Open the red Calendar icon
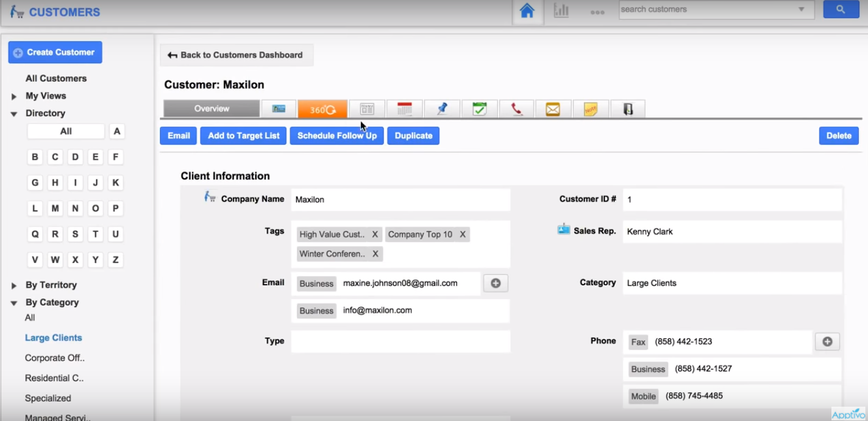Viewport: 868px width, 421px height. [x=405, y=108]
